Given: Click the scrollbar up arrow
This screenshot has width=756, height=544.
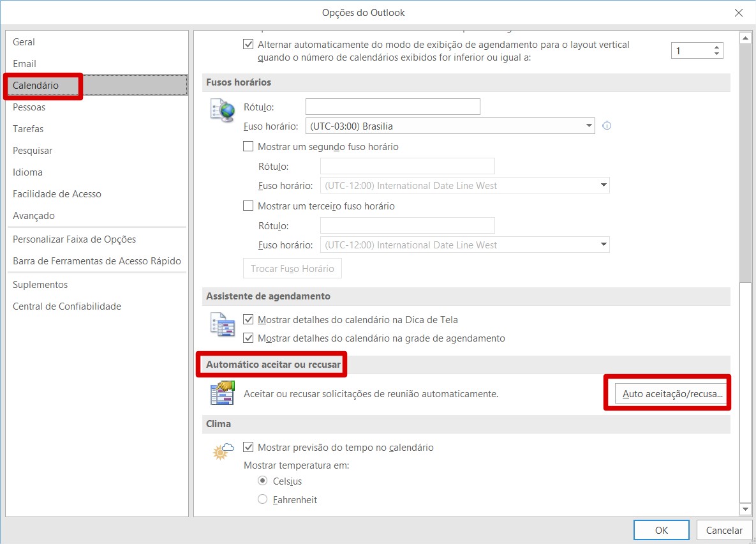Looking at the screenshot, I should [745, 38].
